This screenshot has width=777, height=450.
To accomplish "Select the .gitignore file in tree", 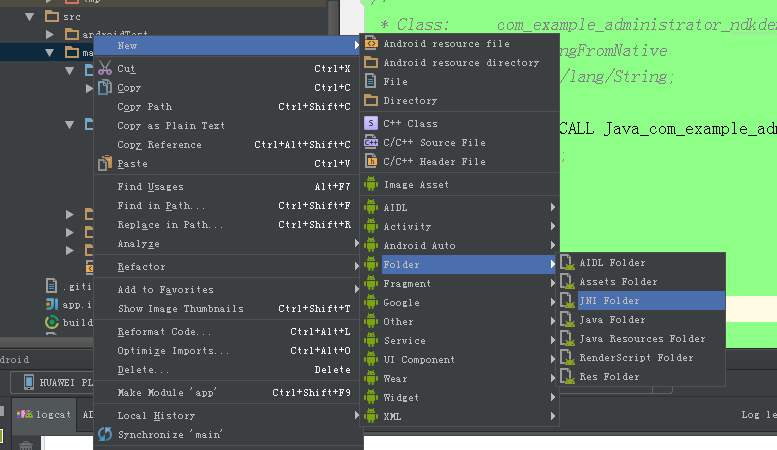I will pos(76,287).
